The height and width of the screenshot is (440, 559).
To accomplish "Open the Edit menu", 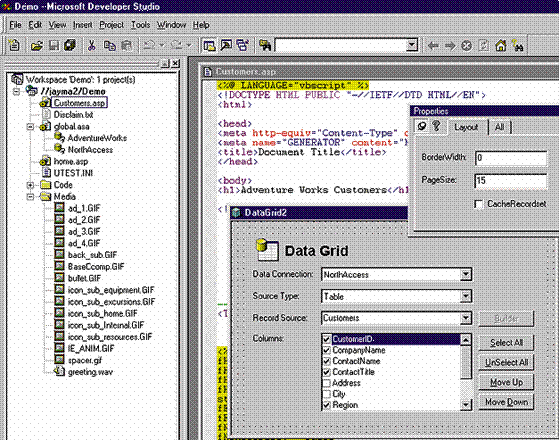I will click(35, 25).
